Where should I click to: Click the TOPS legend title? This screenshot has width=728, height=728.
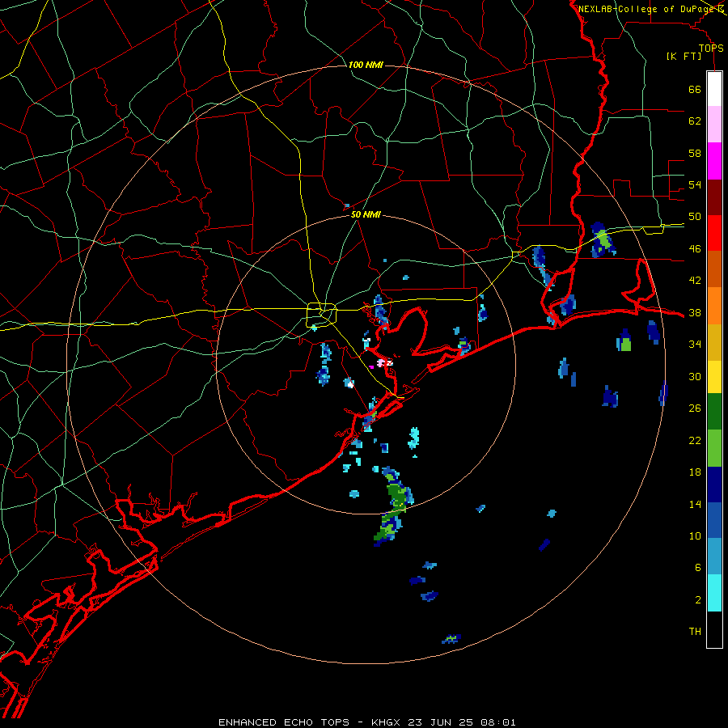pos(711,49)
